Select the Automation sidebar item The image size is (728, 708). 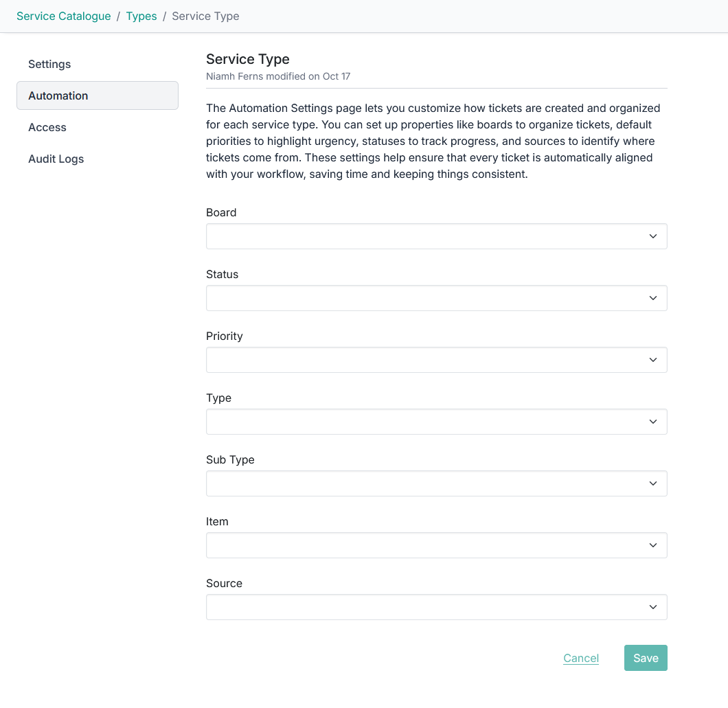58,95
